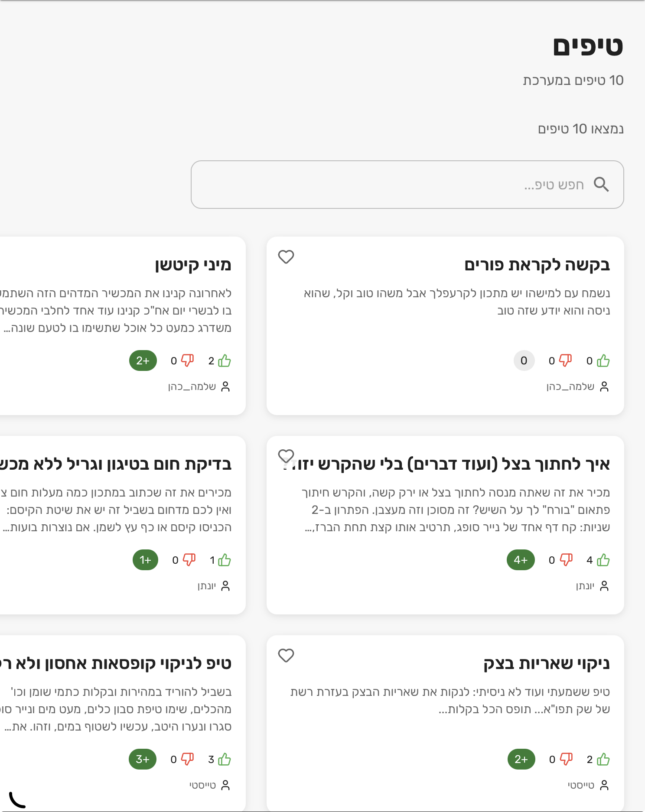Click the 'חפש טיפ' search field
The image size is (645, 812).
[x=390, y=185]
